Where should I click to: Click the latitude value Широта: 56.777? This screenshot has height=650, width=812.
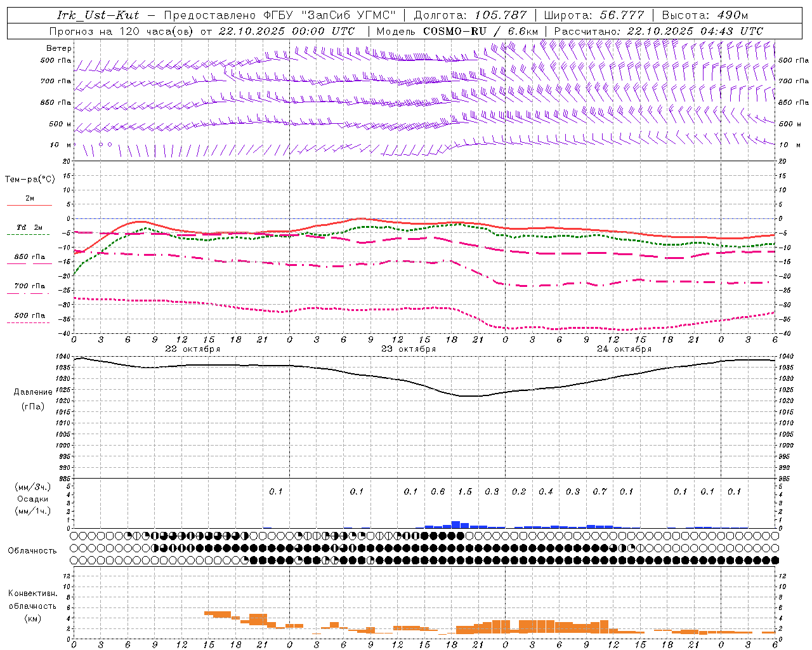coord(594,15)
